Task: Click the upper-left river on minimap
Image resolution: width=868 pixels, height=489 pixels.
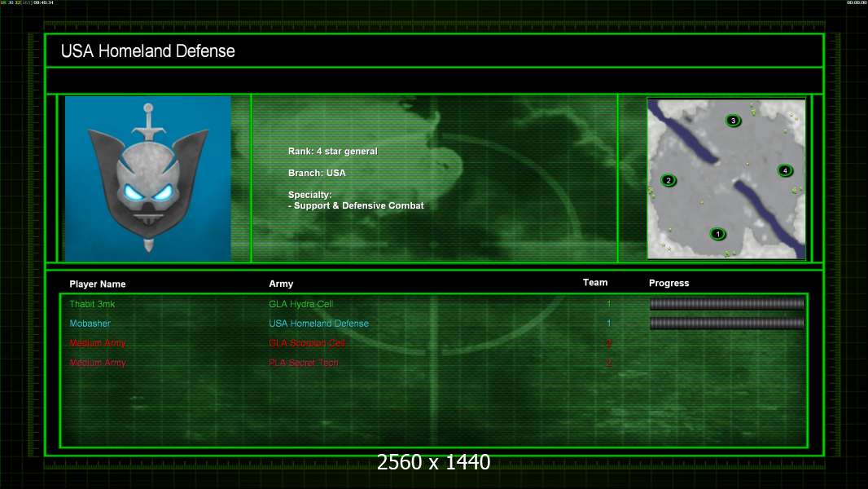Action: (x=683, y=134)
